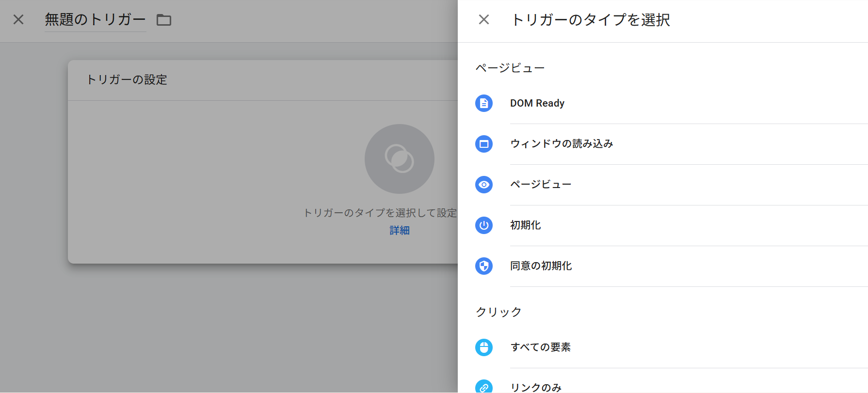Close the 無題のトリガー editor

(x=18, y=19)
